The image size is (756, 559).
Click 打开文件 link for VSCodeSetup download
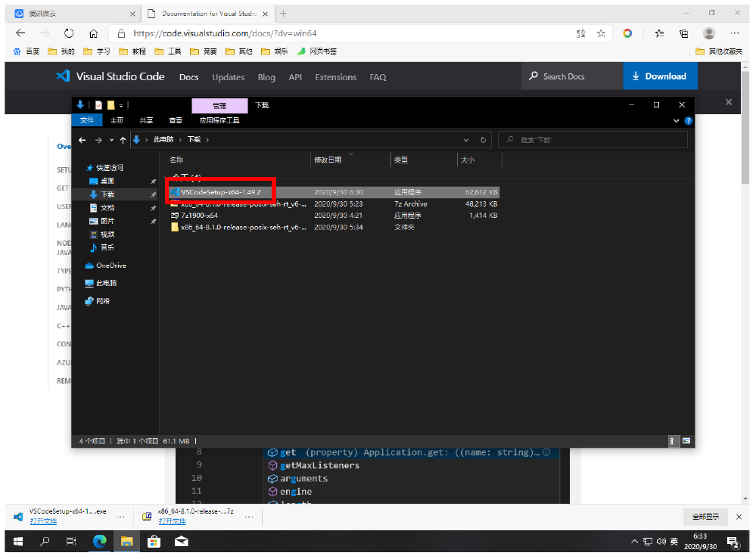(x=43, y=521)
